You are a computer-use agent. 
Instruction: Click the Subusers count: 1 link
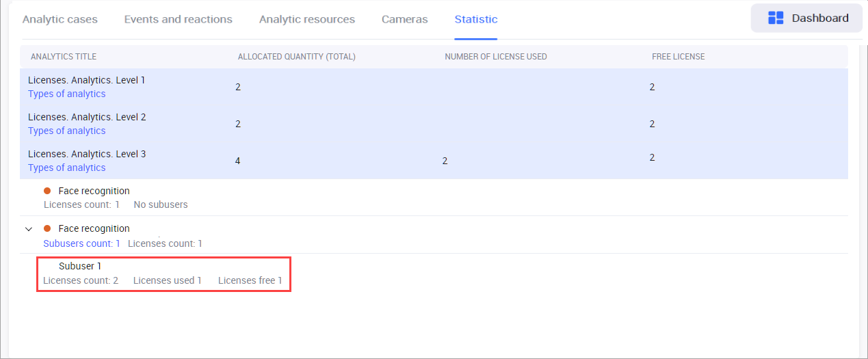81,243
